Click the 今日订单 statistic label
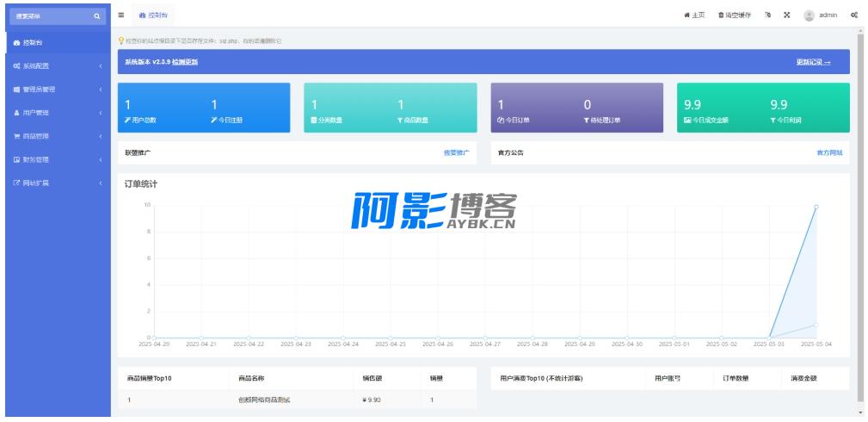 (517, 120)
